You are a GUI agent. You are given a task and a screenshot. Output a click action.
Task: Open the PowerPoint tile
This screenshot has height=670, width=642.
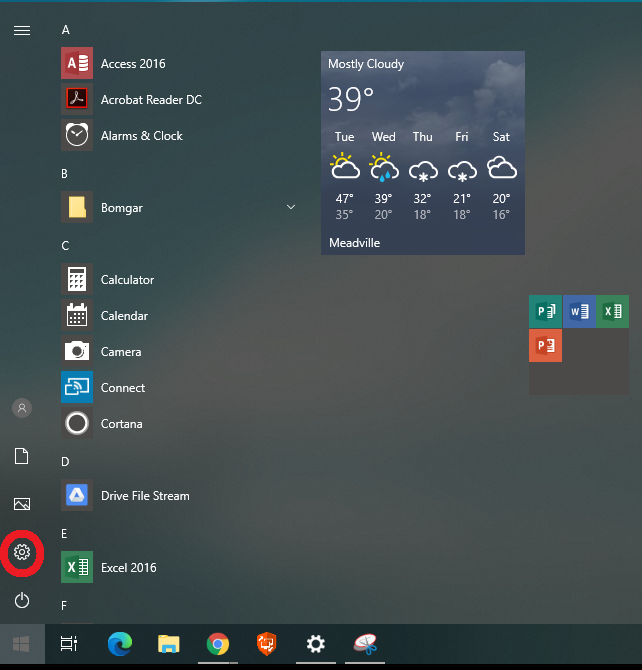(x=545, y=345)
